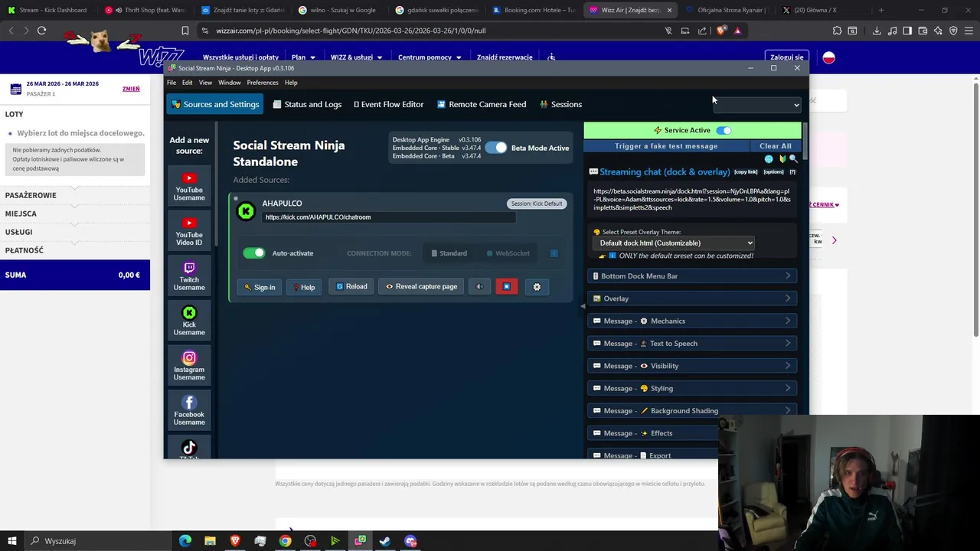Switch to Sessions tab
Viewport: 980px width, 551px height.
[560, 104]
